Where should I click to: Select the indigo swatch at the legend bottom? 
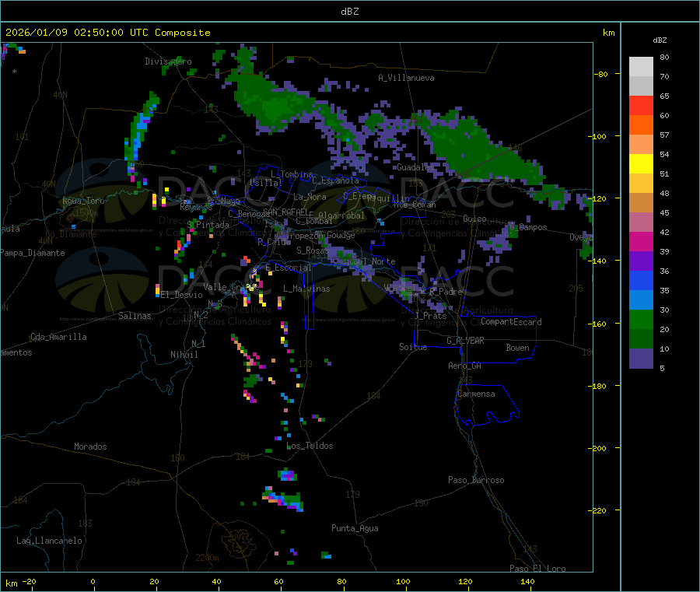pyautogui.click(x=641, y=358)
